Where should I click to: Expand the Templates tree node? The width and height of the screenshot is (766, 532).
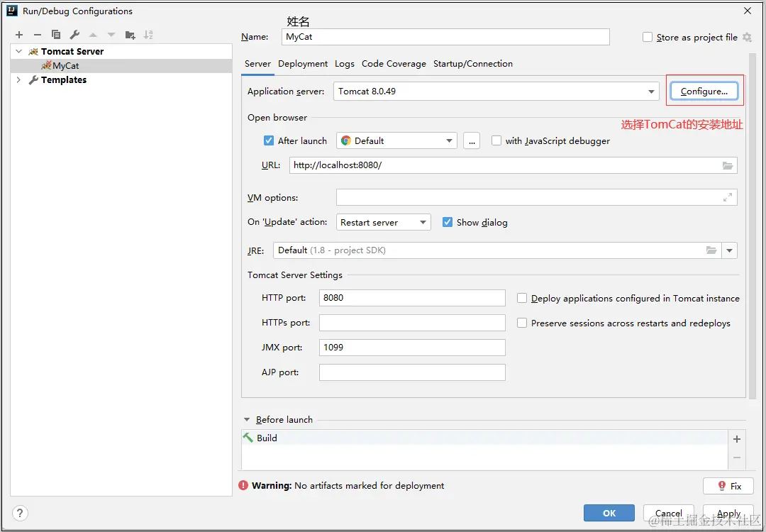tap(18, 79)
